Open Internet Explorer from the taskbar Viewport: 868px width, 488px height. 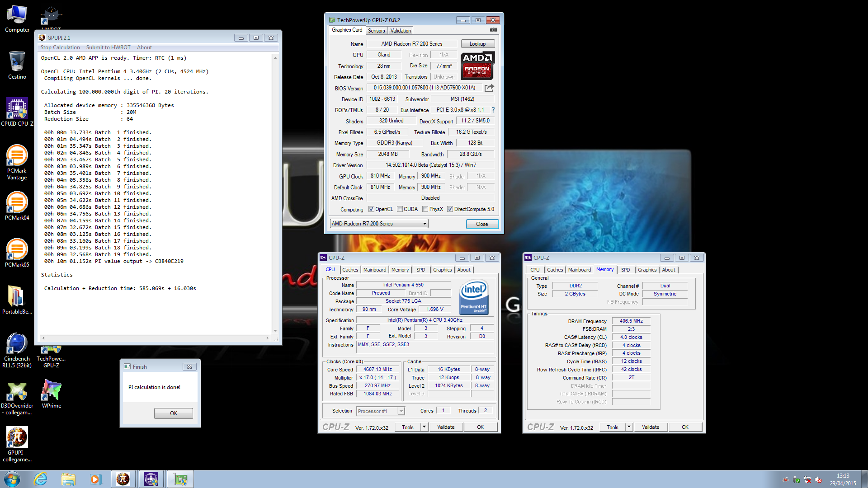pyautogui.click(x=41, y=479)
